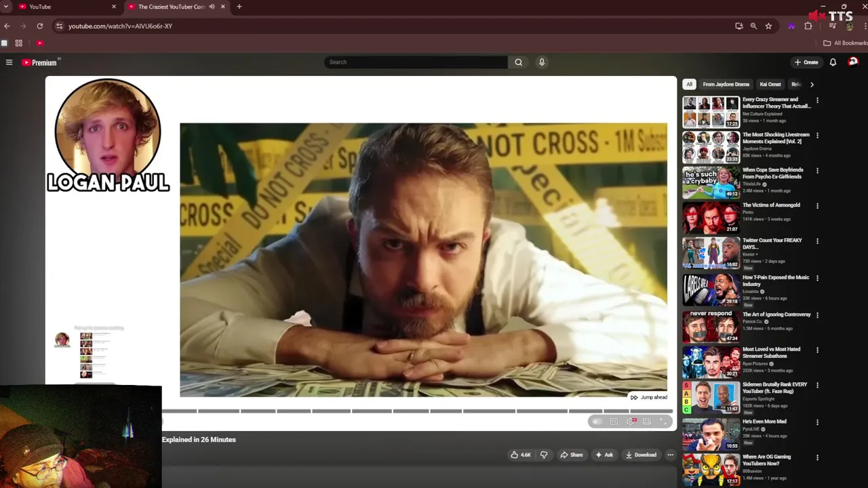
Task: Open When Cops Save Boyfriends thumbnail
Action: point(711,182)
